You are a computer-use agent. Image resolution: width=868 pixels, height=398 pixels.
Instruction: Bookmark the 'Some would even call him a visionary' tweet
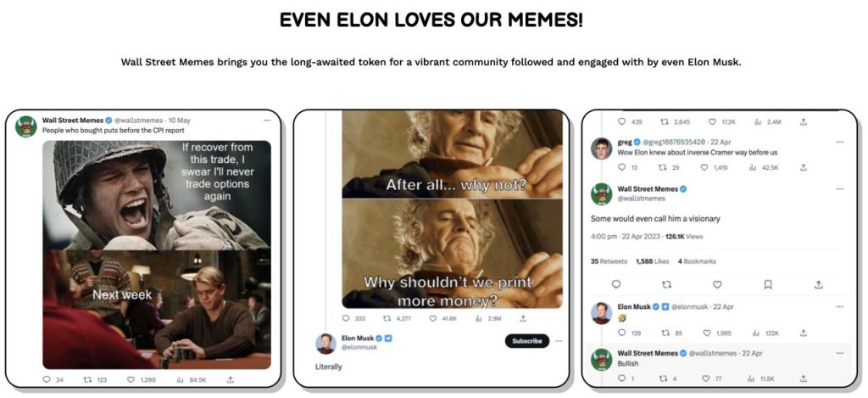pyautogui.click(x=768, y=284)
